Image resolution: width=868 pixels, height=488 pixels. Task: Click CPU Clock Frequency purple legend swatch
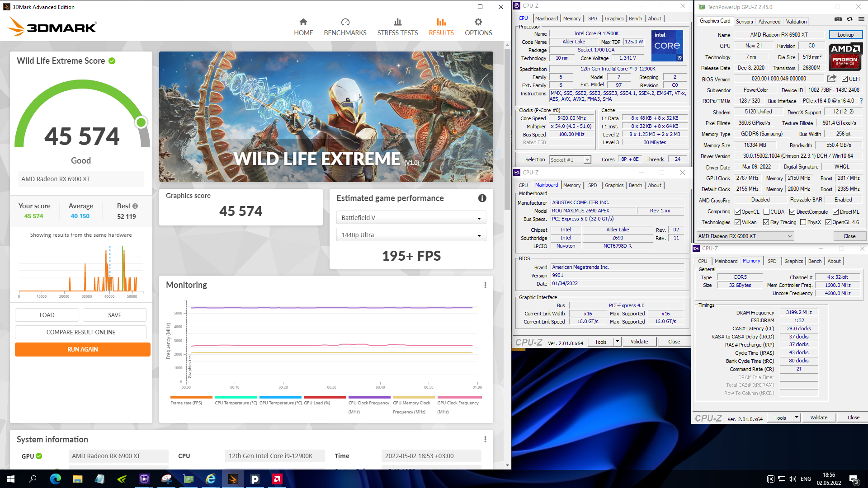369,397
